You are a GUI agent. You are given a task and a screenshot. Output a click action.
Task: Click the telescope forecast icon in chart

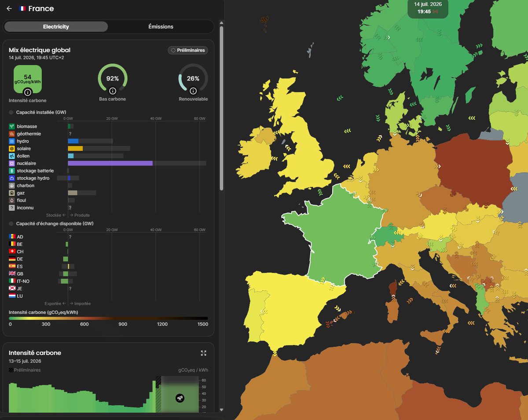[x=180, y=398]
